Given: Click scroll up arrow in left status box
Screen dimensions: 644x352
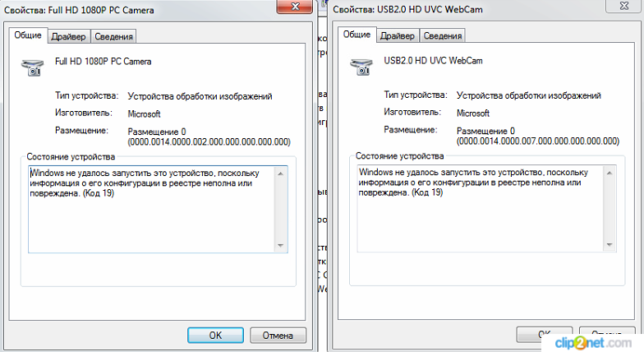Looking at the screenshot, I should click(x=281, y=174).
